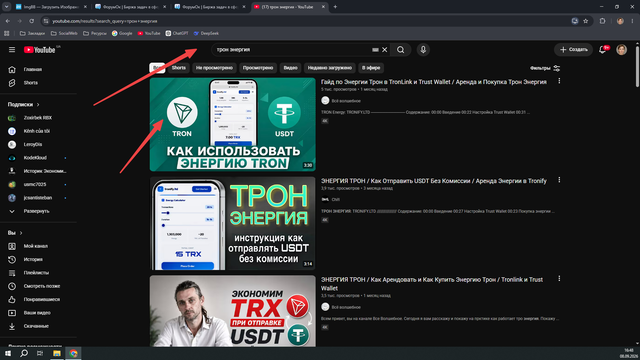Click the Создать button
Viewport: 640px width, 360px height.
click(x=573, y=50)
